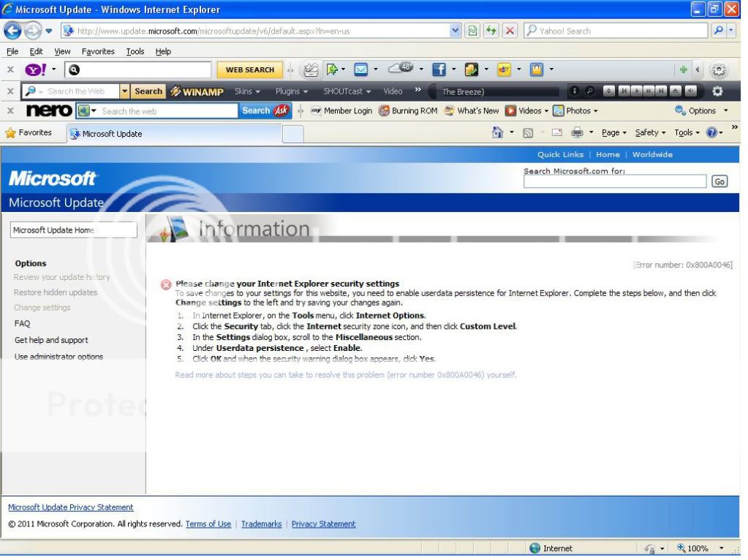Open the File menu

coord(12,51)
